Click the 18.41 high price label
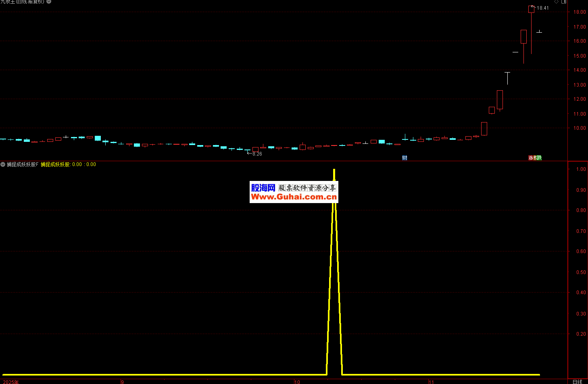This screenshot has width=588, height=384. coord(542,8)
